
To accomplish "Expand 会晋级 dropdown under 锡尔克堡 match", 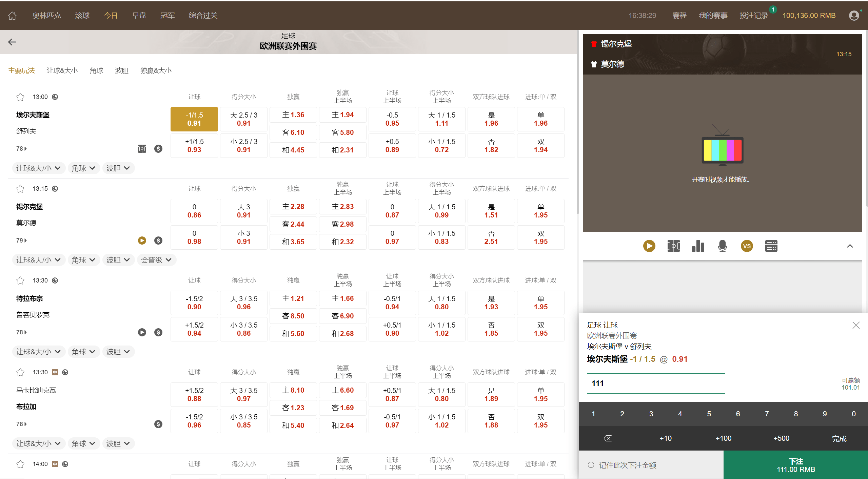I will pos(156,260).
